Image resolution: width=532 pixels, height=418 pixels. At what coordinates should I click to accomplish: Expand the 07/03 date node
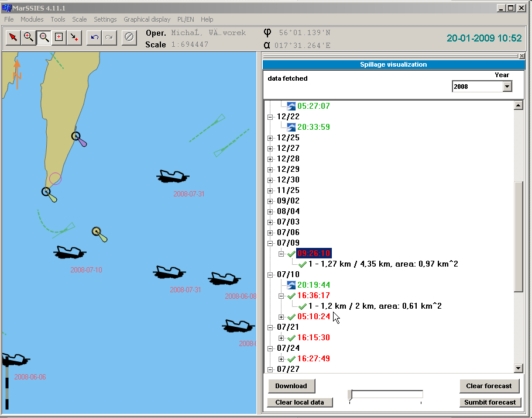pos(270,222)
